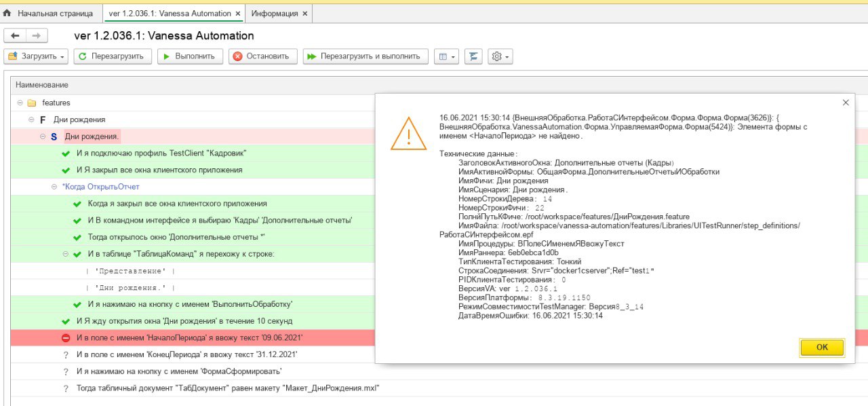Open the Информация tab
This screenshot has width=868, height=406.
279,13
